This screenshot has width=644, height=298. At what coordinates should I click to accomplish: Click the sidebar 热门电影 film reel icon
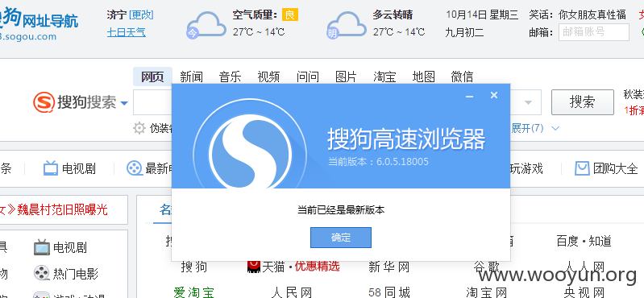(x=41, y=273)
